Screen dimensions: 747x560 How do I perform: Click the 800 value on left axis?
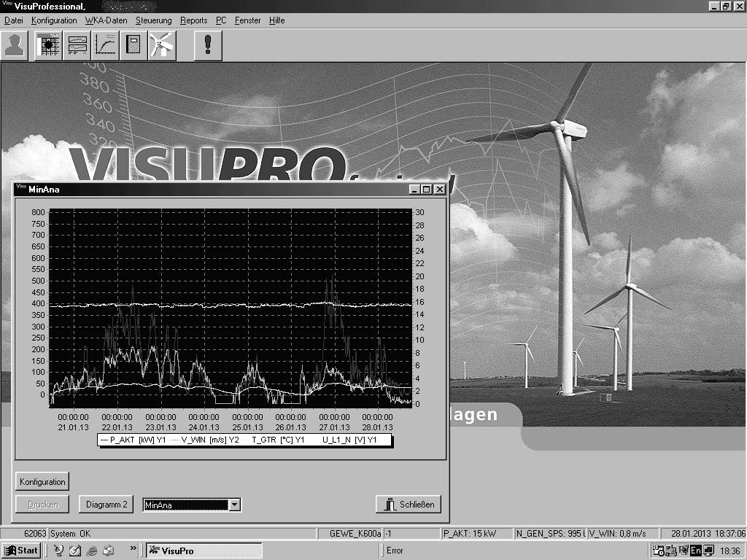pyautogui.click(x=38, y=212)
